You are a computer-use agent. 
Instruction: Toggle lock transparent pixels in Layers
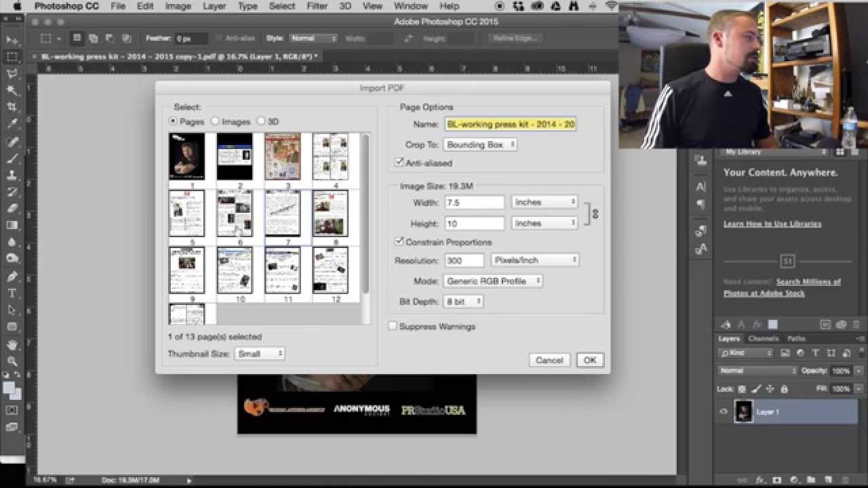[742, 389]
